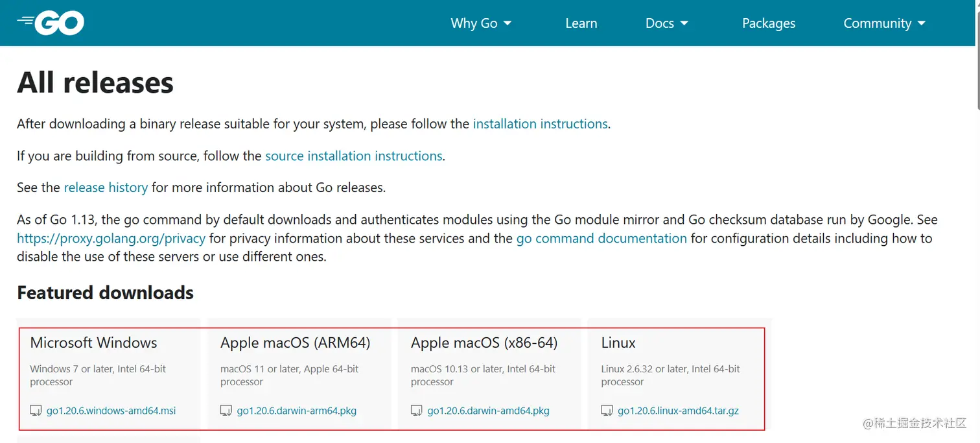980x443 pixels.
Task: Select the Apple macOS (x86-64) card title
Action: coord(484,342)
